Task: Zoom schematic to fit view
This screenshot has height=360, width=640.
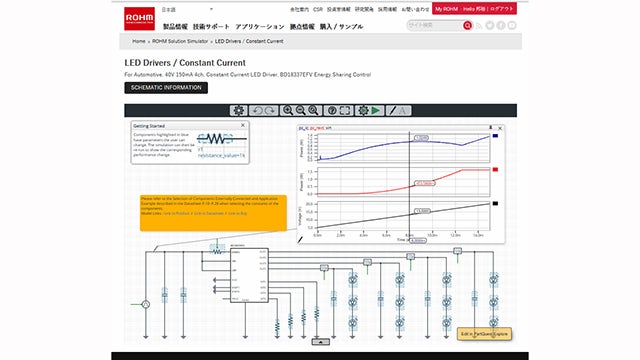Action: coord(313,110)
